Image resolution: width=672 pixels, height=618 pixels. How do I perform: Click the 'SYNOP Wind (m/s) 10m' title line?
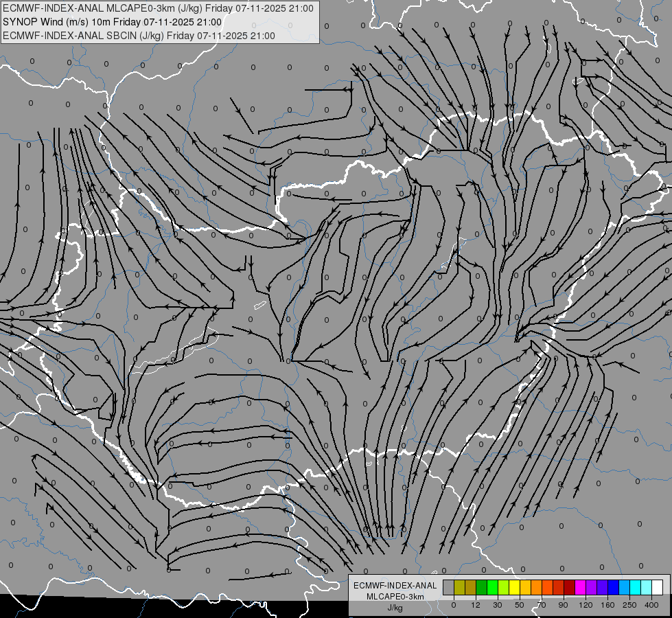(x=113, y=22)
